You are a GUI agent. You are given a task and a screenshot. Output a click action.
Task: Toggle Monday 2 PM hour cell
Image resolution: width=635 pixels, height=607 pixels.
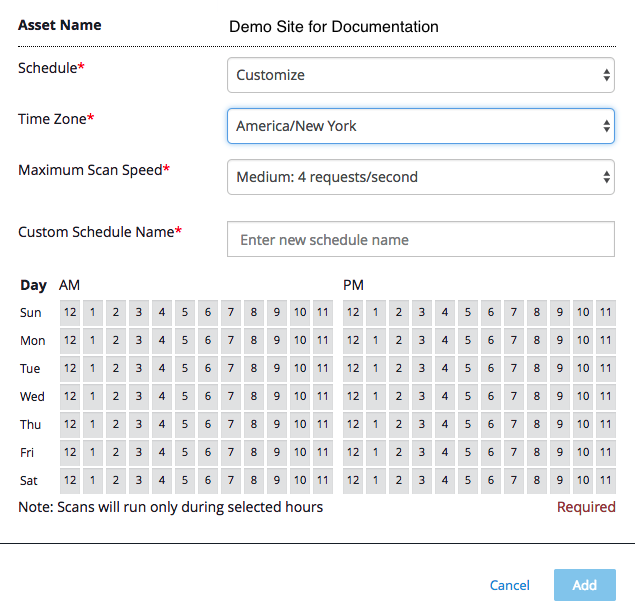point(399,341)
